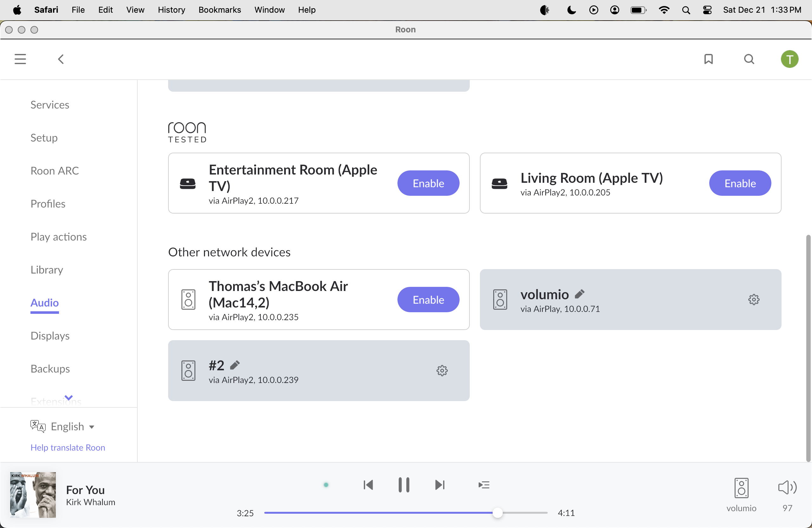Screen dimensions: 812x528
Task: Open the Bookmarks menu
Action: [219, 10]
